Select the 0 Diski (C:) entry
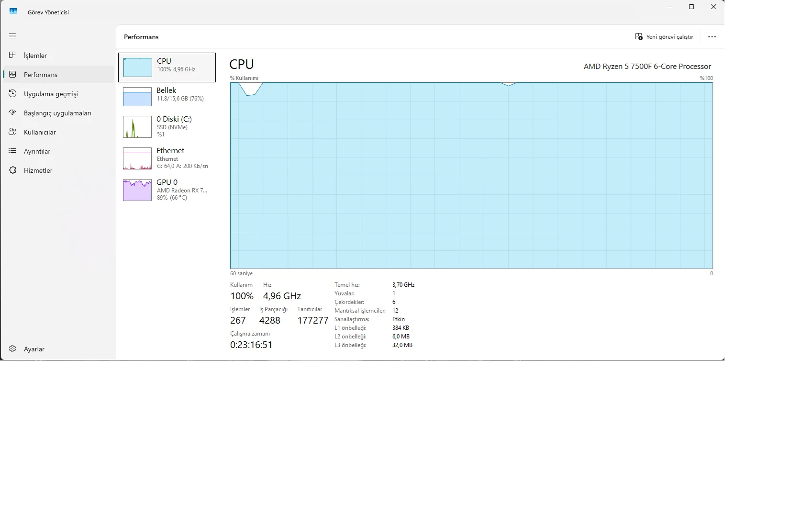Image resolution: width=812 pixels, height=506 pixels. pos(167,127)
